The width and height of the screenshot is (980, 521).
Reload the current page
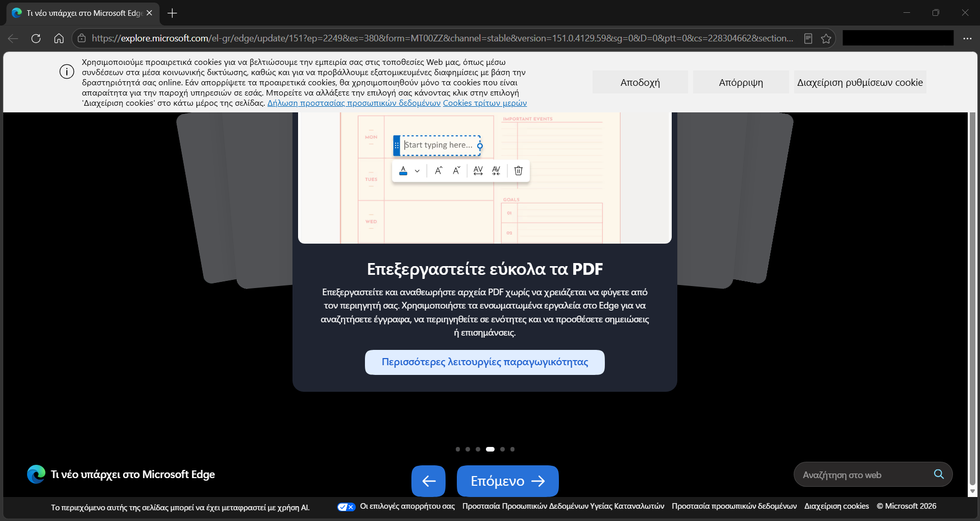(x=36, y=38)
